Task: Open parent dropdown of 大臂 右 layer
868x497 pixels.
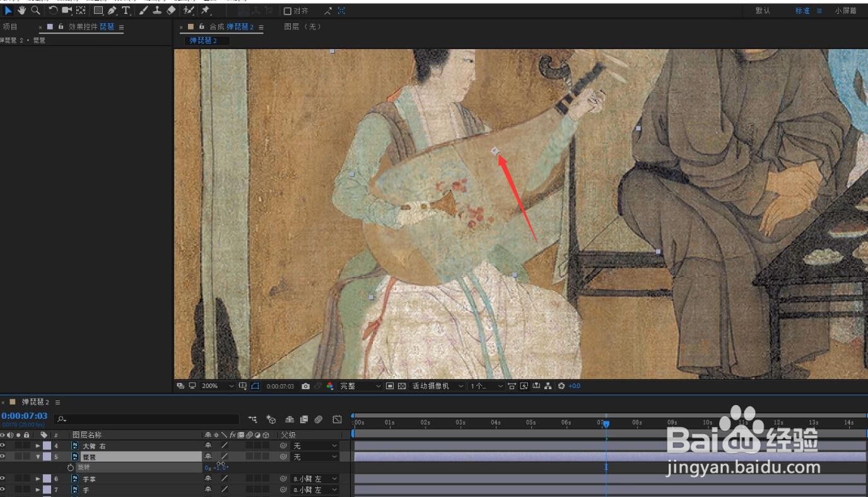Action: [x=315, y=446]
